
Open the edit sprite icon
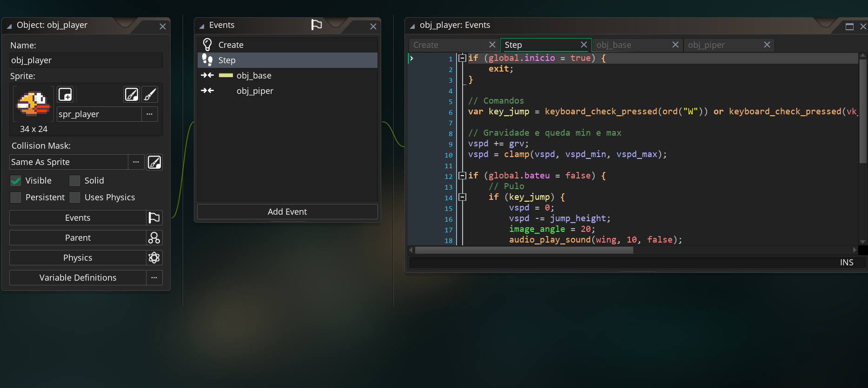tap(132, 94)
